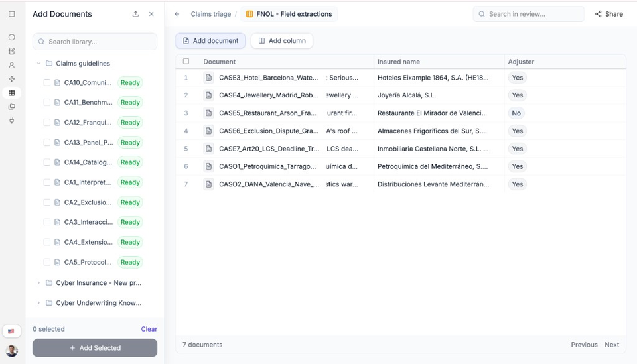Screen dimensions: 637x364
Task: Expand the Cyber Underwriting Know... folder
Action: pyautogui.click(x=38, y=303)
